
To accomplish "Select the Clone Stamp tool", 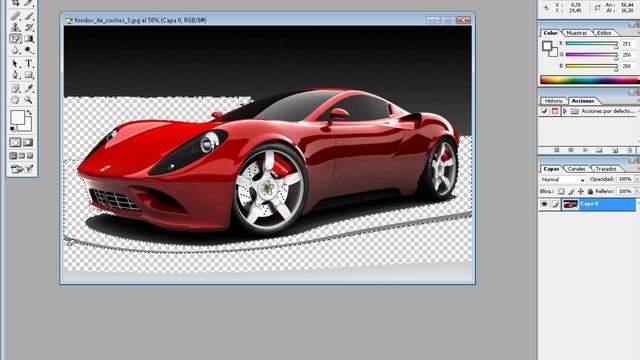I will click(x=16, y=27).
